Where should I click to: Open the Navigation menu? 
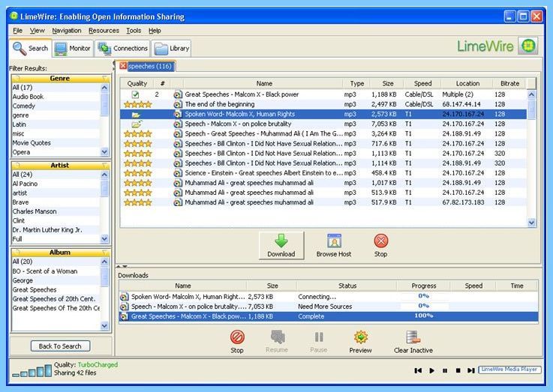click(x=67, y=31)
